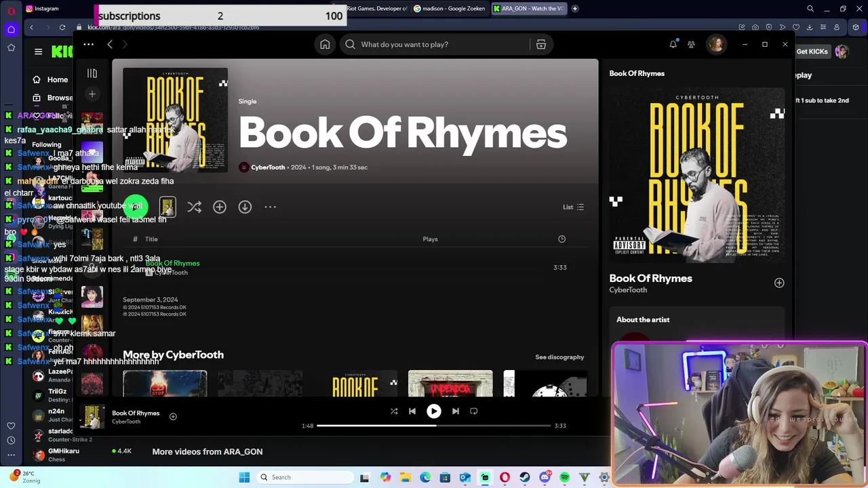
Task: Add current song to Liked in player bar
Action: [173, 417]
